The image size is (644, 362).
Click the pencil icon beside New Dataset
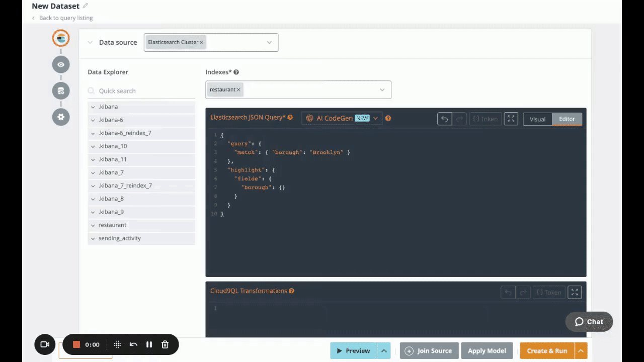point(86,6)
